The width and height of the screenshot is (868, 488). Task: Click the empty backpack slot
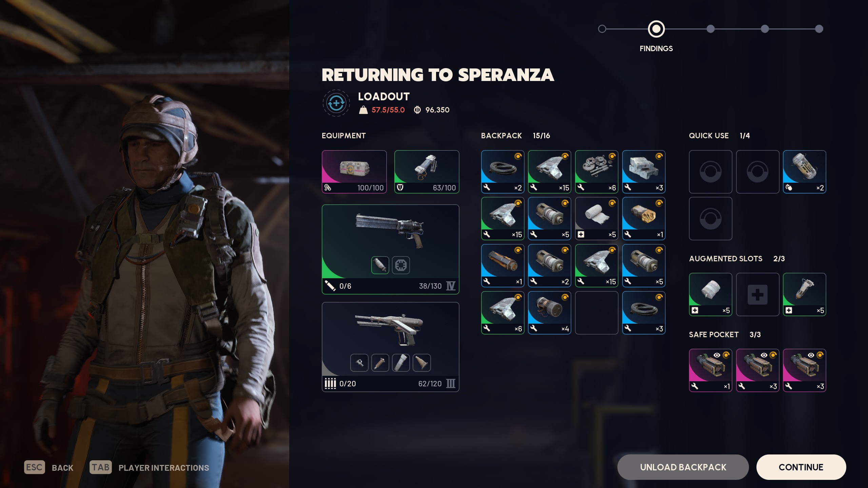tap(596, 313)
